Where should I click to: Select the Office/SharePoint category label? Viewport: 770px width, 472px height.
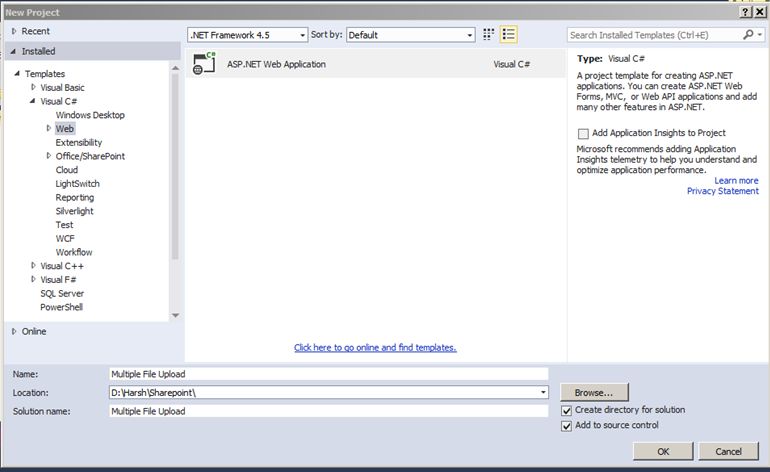pyautogui.click(x=90, y=156)
